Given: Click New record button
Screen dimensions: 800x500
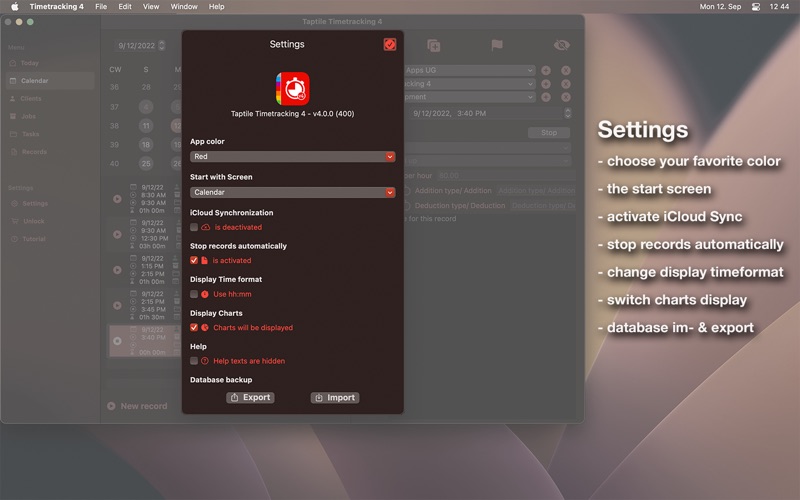Looking at the screenshot, I should pyautogui.click(x=138, y=406).
